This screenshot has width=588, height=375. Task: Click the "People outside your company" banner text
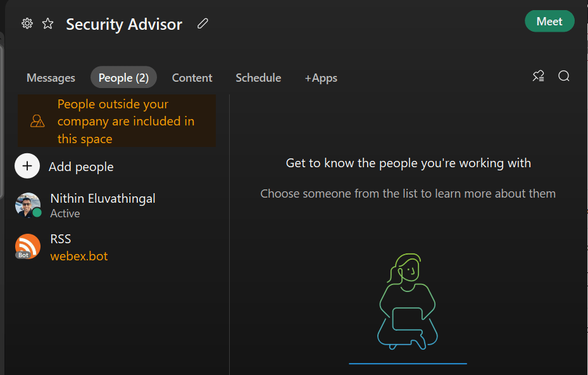[x=126, y=122]
